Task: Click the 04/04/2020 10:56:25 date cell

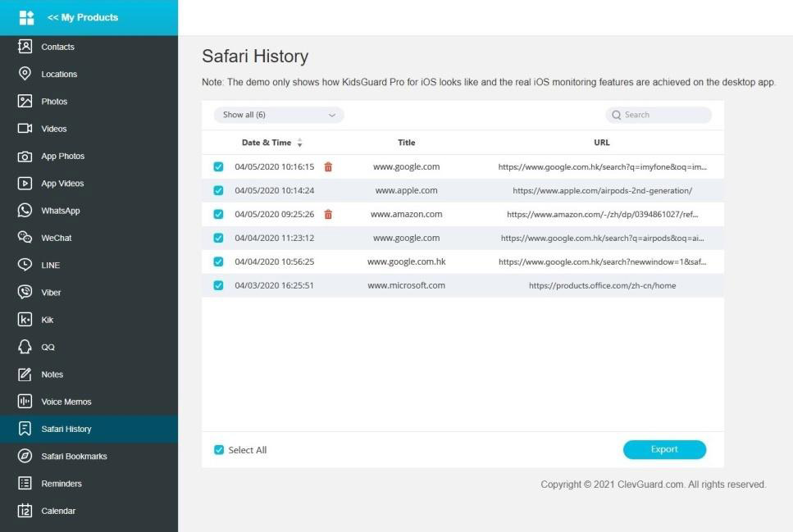Action: pyautogui.click(x=274, y=262)
